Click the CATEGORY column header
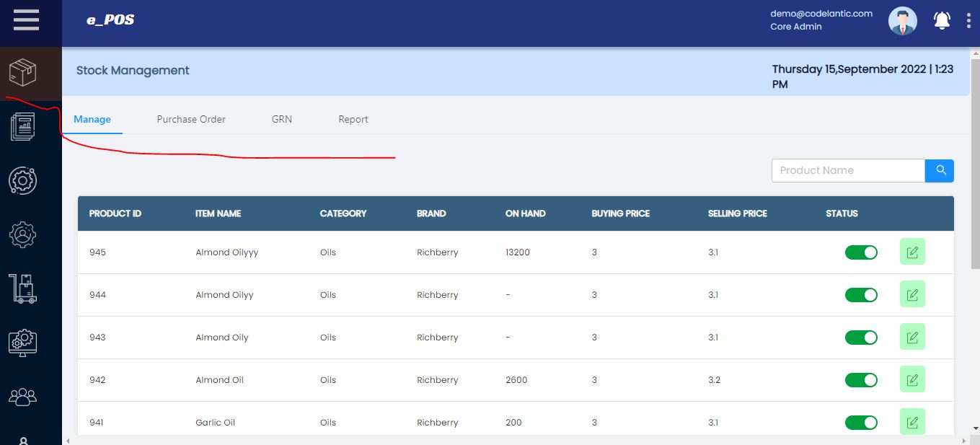 343,213
